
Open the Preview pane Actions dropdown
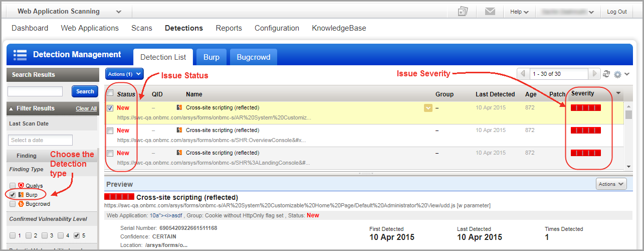[611, 184]
